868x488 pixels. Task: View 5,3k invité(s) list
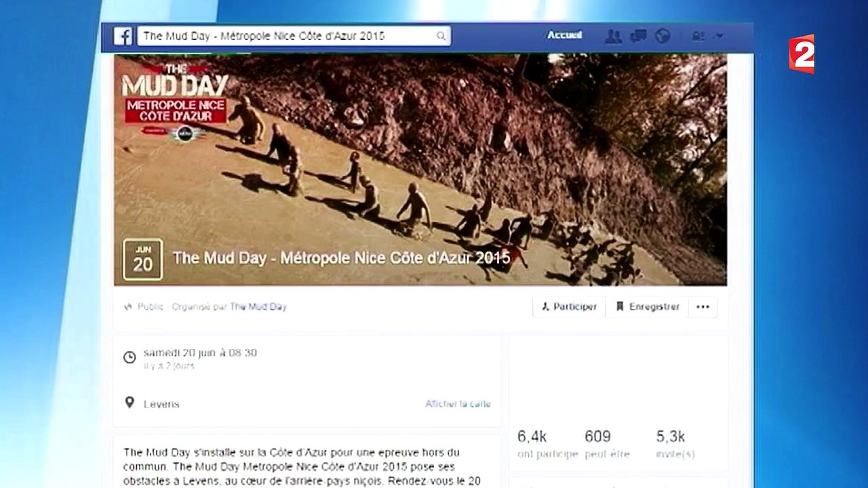(x=675, y=445)
